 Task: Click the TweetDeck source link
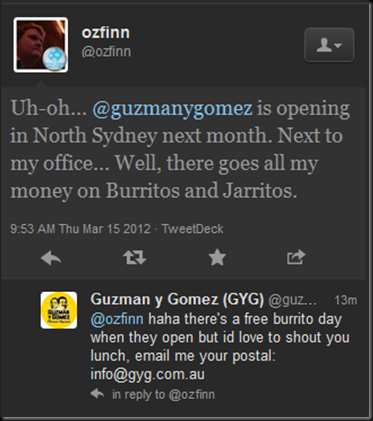click(193, 229)
